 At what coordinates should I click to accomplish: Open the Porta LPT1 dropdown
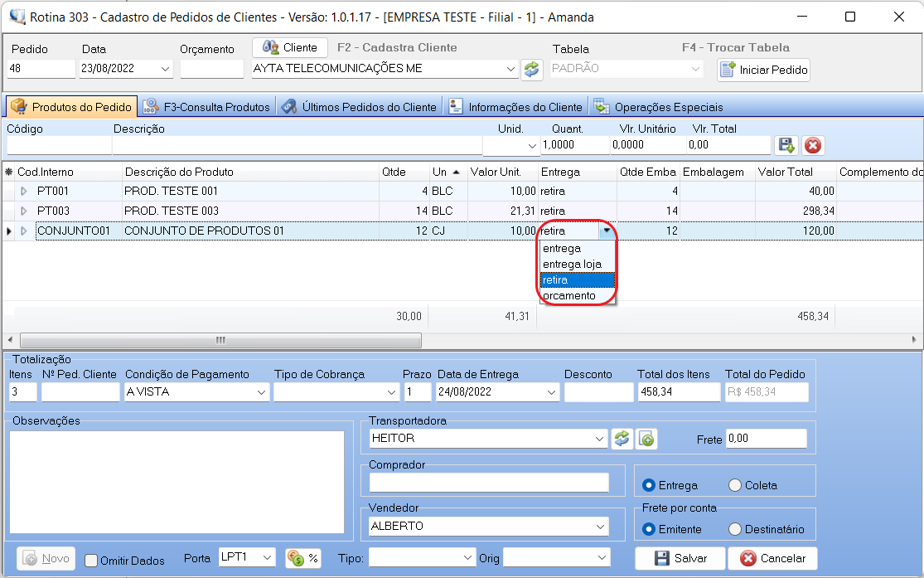coord(267,557)
